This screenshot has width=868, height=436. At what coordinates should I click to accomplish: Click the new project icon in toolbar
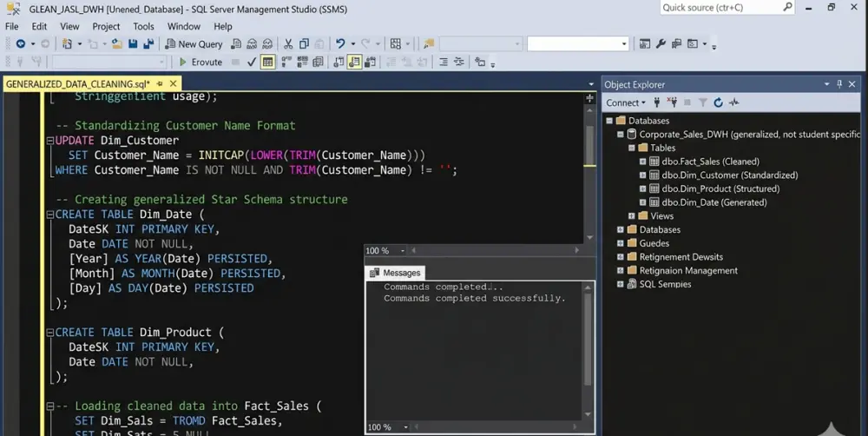(67, 43)
